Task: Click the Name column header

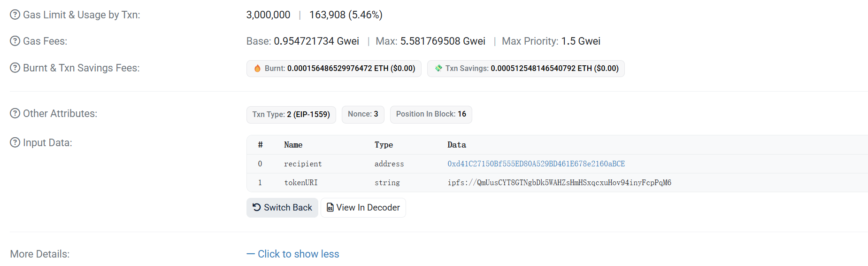Action: pos(293,145)
